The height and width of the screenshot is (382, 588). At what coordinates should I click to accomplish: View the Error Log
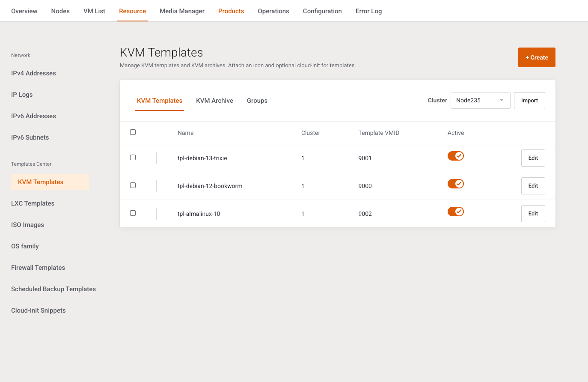pyautogui.click(x=368, y=11)
